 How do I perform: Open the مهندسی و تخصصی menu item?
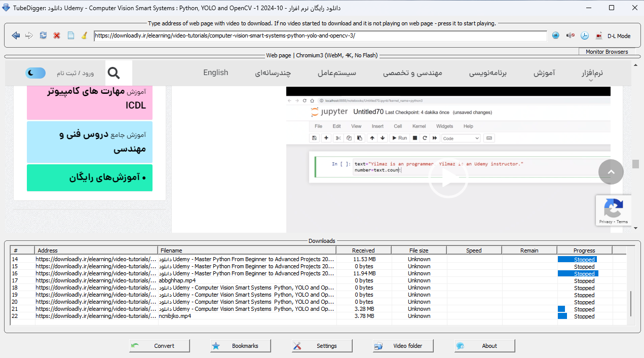412,73
